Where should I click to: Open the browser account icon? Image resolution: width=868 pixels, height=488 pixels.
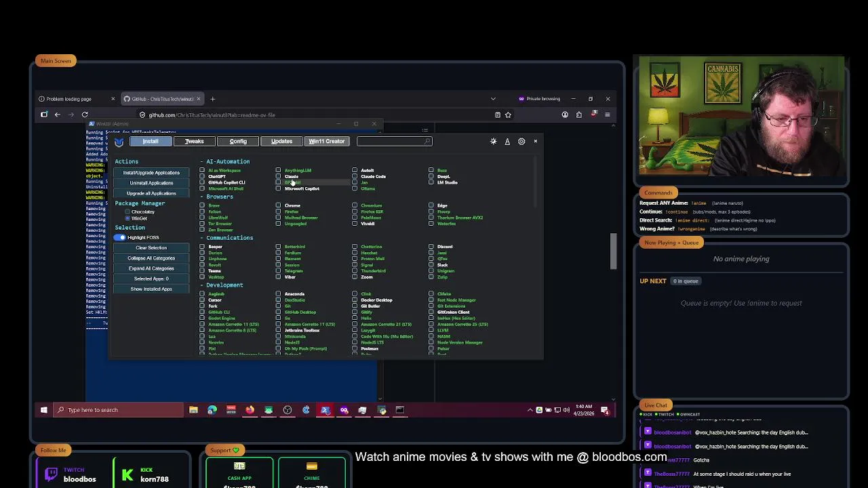565,115
